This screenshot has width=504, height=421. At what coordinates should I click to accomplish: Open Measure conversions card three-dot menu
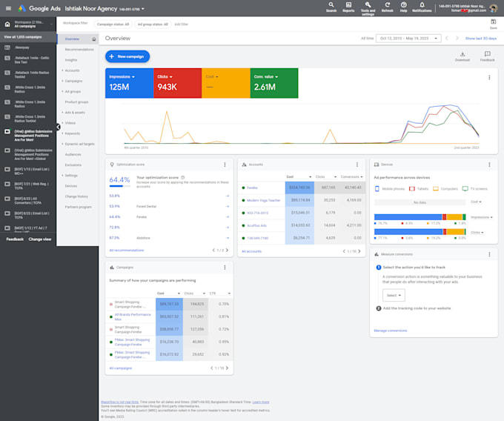(489, 254)
